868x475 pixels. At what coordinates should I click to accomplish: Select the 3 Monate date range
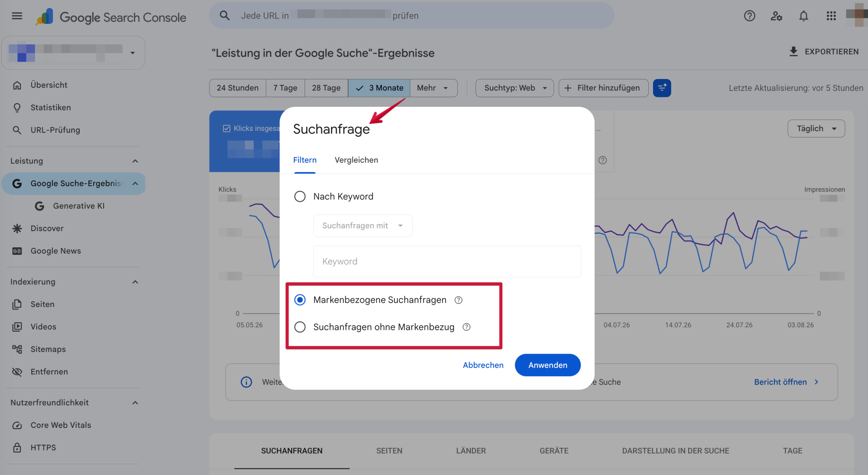point(379,88)
